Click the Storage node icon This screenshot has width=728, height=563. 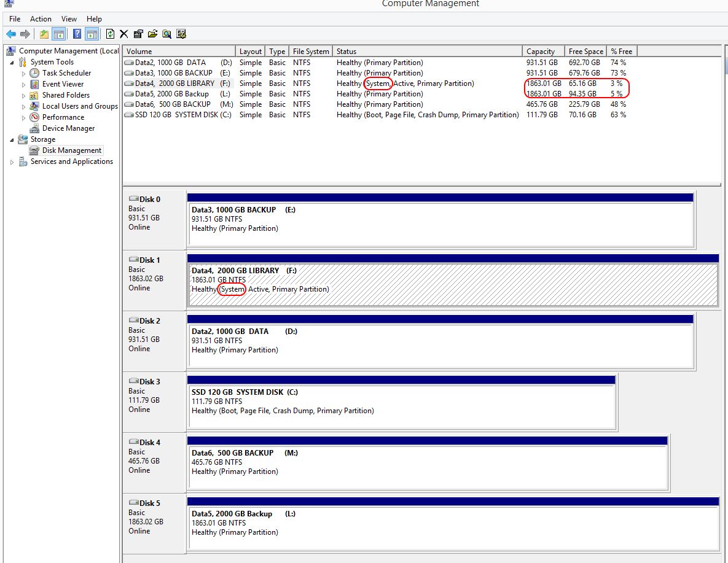click(x=23, y=139)
